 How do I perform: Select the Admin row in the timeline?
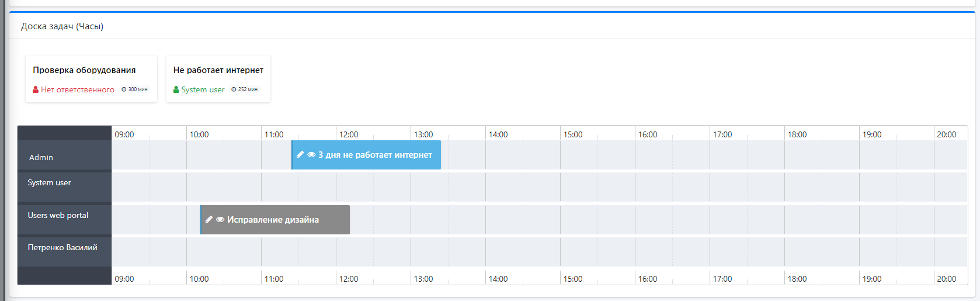point(41,157)
